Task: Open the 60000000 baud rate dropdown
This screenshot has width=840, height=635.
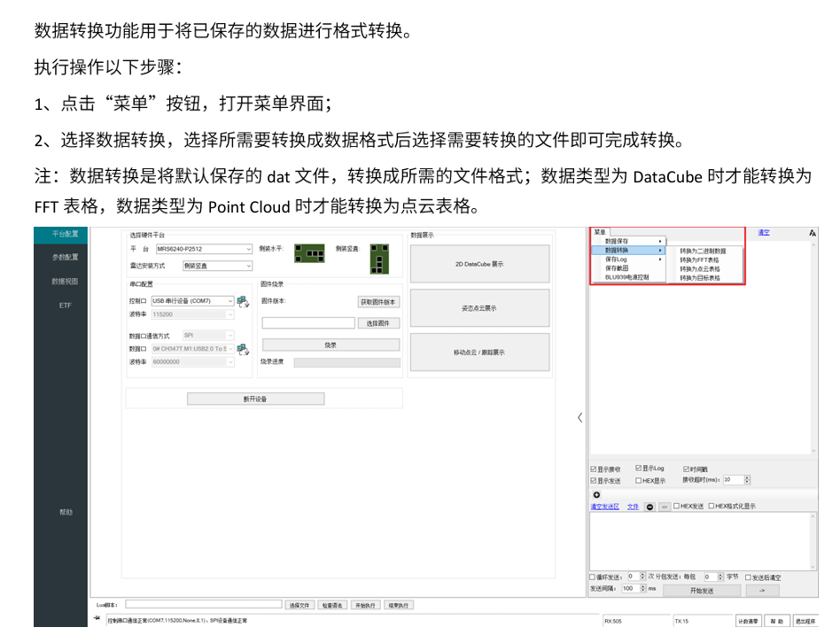Action: coord(193,362)
